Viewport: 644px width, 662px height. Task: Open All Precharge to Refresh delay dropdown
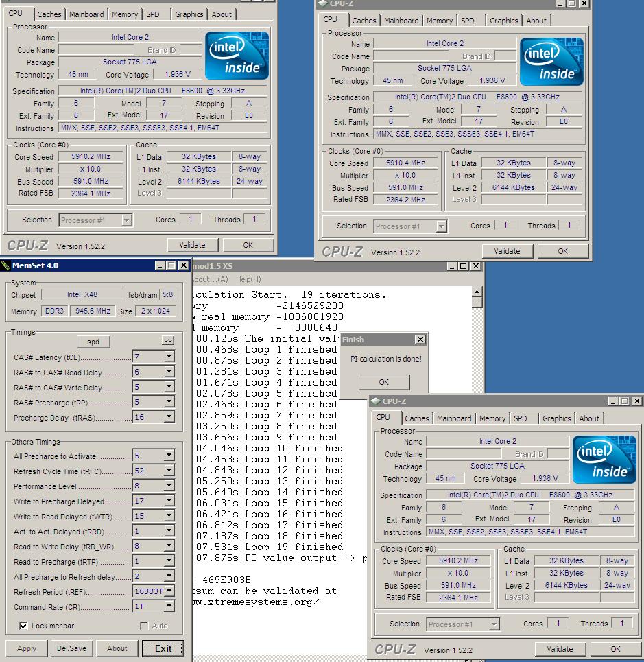(169, 576)
